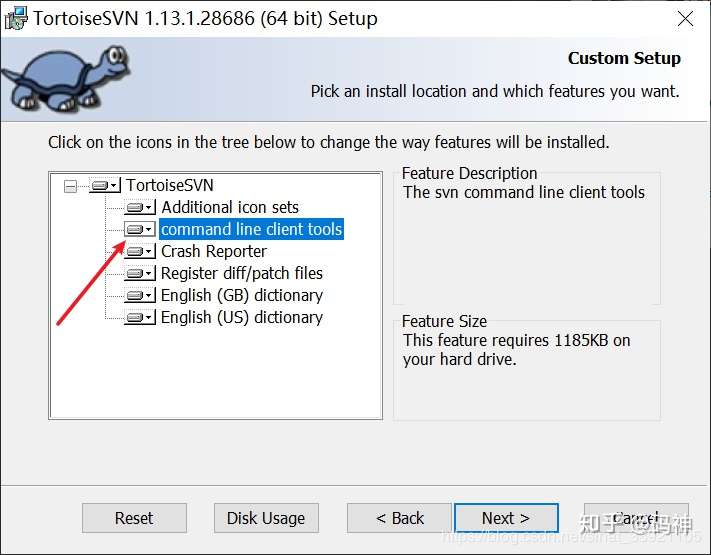Open install icon for English (GB) dictionary

pyautogui.click(x=140, y=295)
